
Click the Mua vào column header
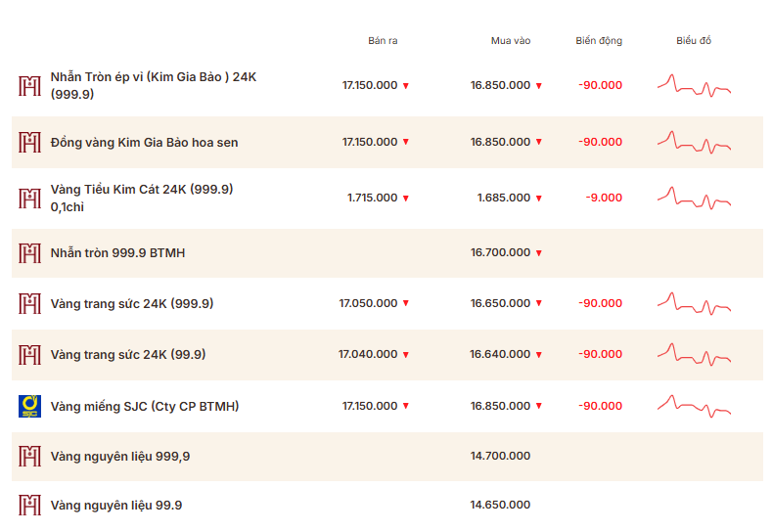[x=510, y=41]
